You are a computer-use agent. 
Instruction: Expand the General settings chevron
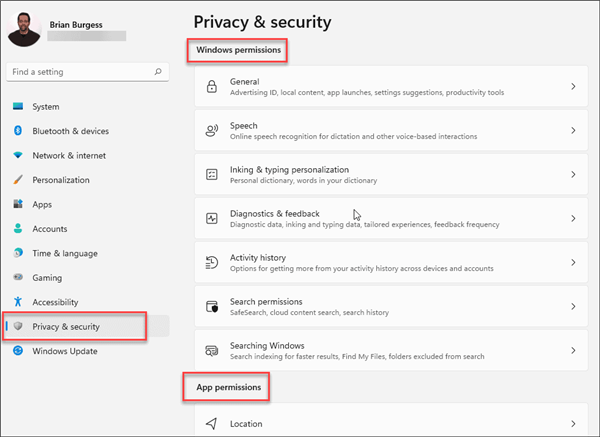click(573, 87)
